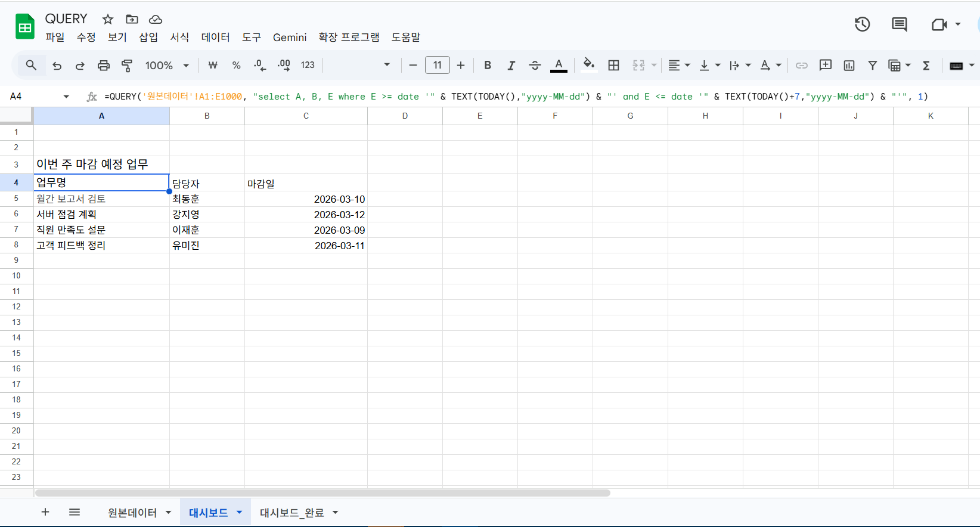980x527 pixels.
Task: Select the paint format tool
Action: click(x=127, y=66)
